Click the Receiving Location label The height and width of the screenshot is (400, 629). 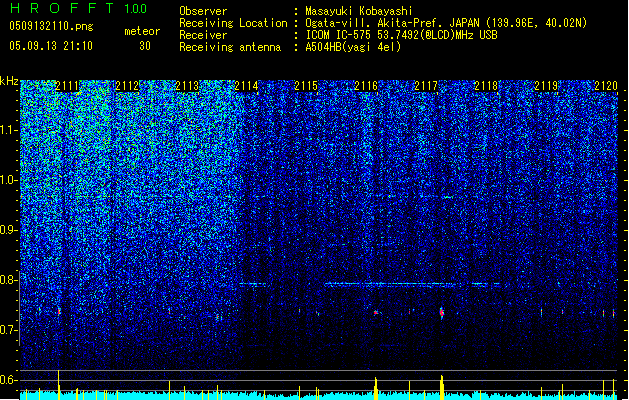point(233,23)
